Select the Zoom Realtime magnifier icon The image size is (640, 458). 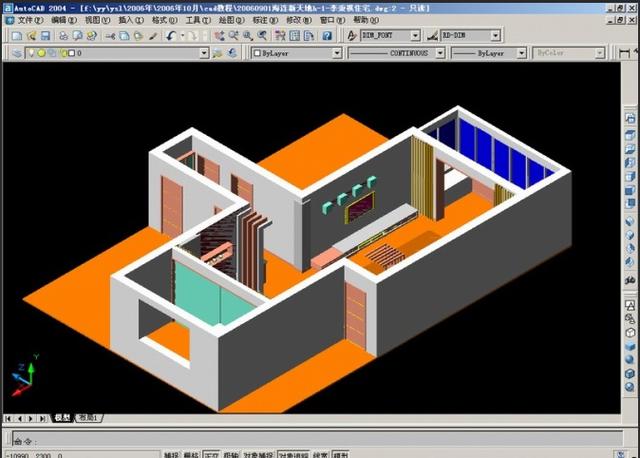pos(234,36)
